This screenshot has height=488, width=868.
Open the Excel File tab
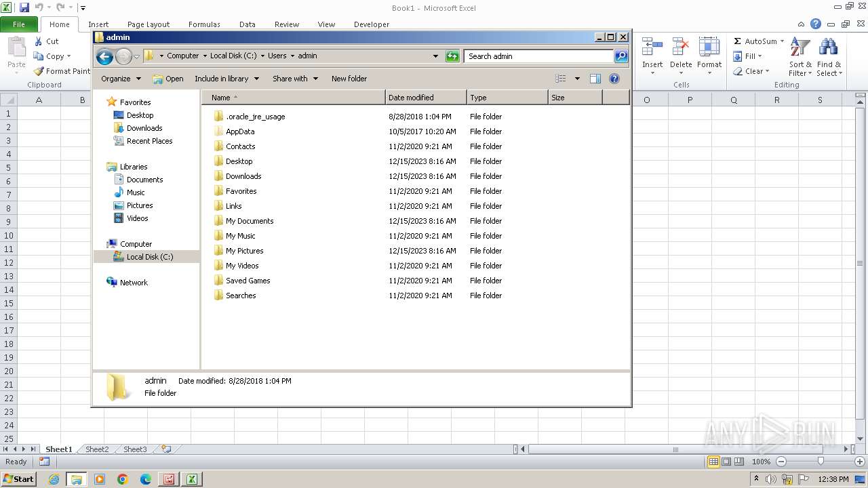(19, 24)
